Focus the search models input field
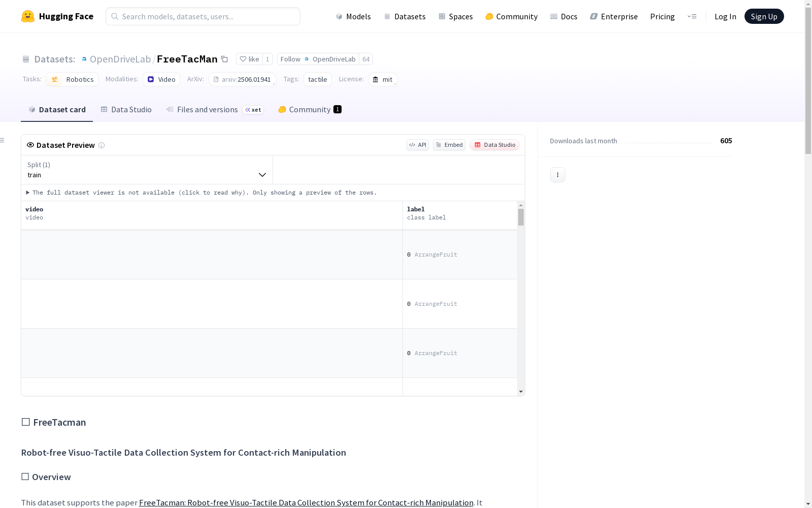This screenshot has height=508, width=812. (203, 16)
